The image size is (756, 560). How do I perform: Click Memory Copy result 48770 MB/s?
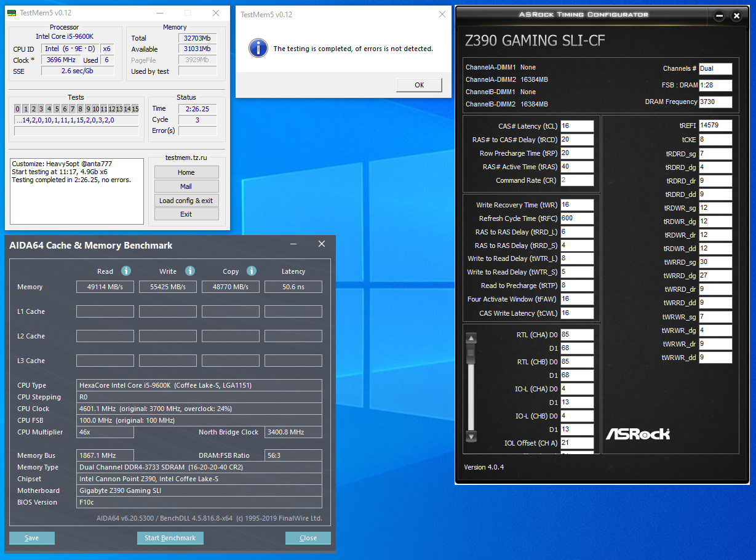(231, 287)
